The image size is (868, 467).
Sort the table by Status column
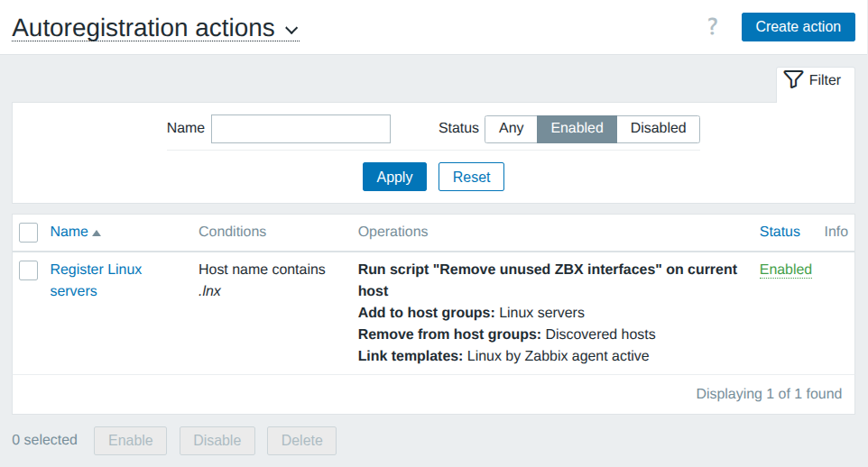tap(780, 232)
